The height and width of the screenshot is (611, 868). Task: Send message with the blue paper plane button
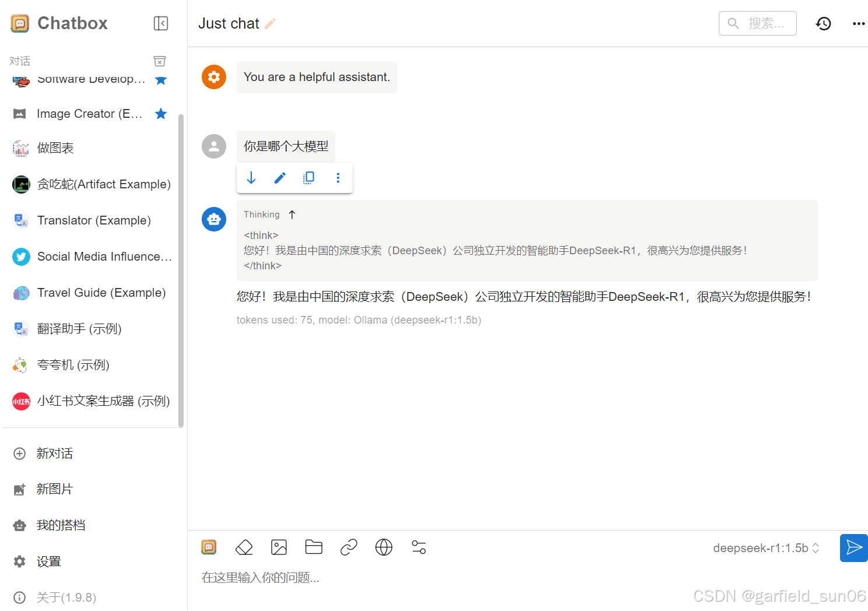(x=853, y=548)
